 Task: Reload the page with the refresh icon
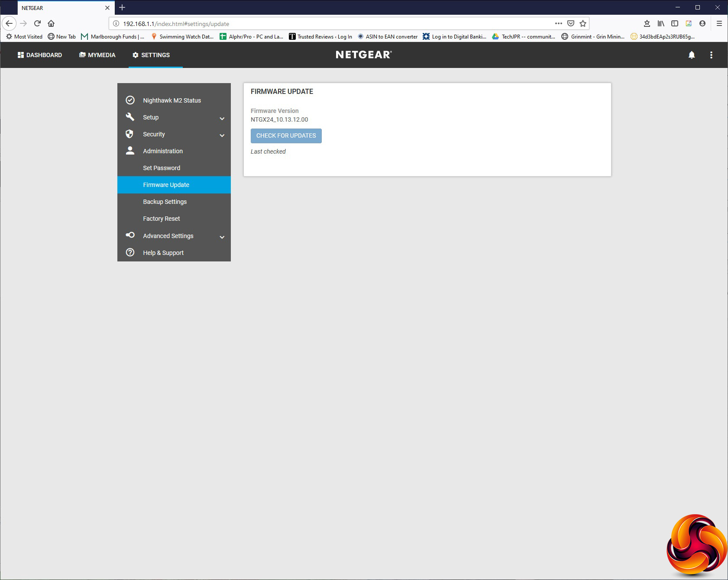point(38,23)
